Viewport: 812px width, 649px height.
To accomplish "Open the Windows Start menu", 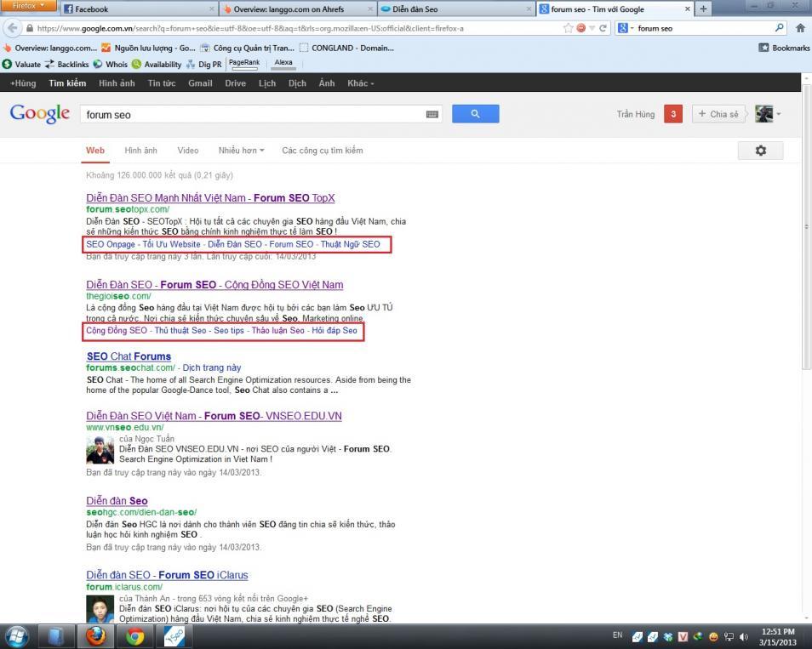I will pos(16,636).
